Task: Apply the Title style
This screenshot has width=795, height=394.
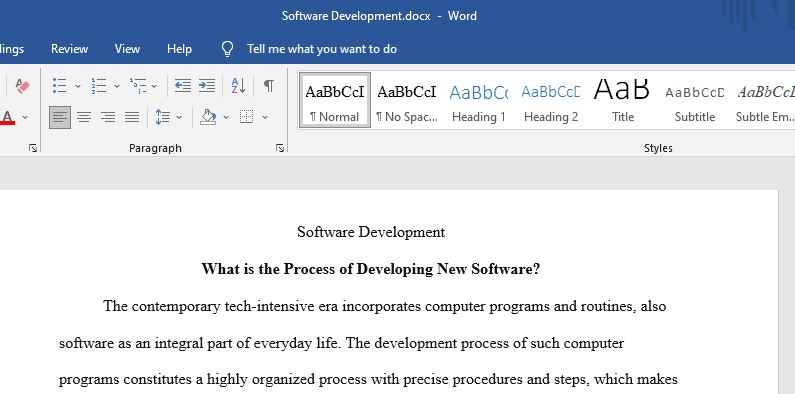Action: click(623, 100)
